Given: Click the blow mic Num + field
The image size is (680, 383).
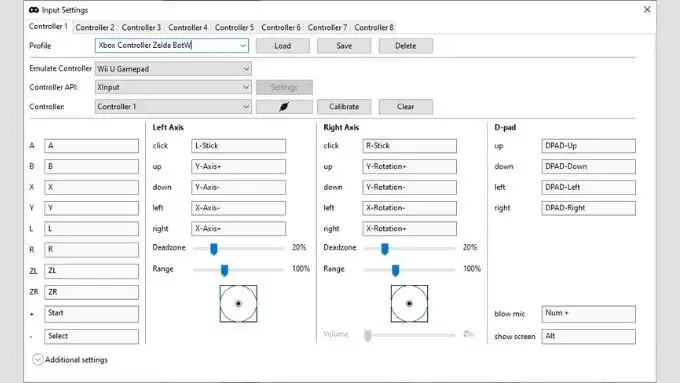Looking at the screenshot, I should click(x=588, y=314).
